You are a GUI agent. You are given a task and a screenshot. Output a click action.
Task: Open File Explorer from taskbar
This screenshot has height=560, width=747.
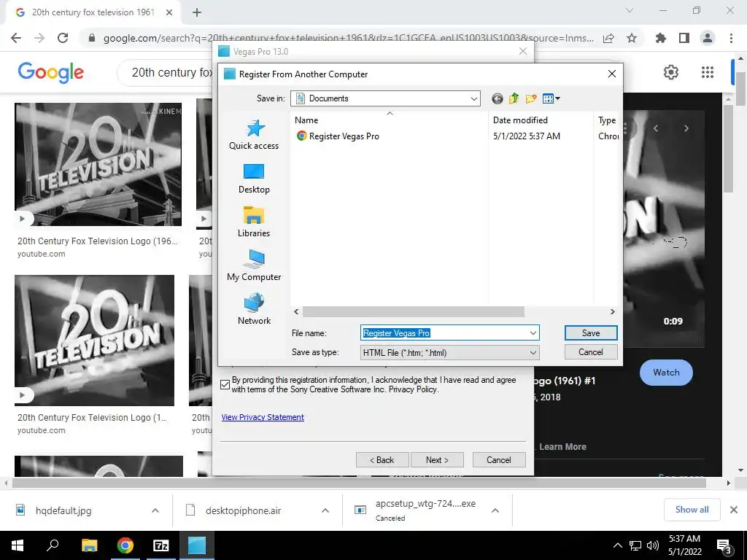click(x=89, y=545)
